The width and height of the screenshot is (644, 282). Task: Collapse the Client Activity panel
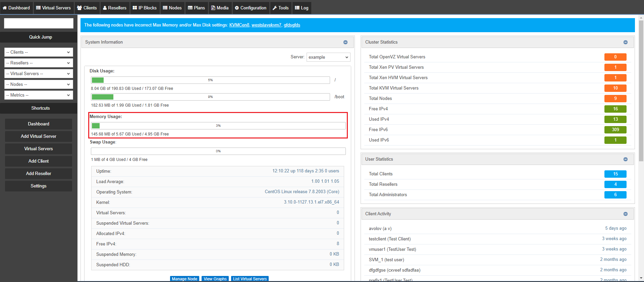point(626,214)
